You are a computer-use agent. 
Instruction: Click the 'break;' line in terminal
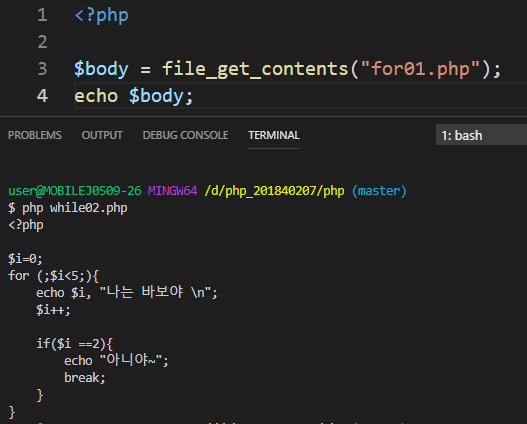click(85, 378)
